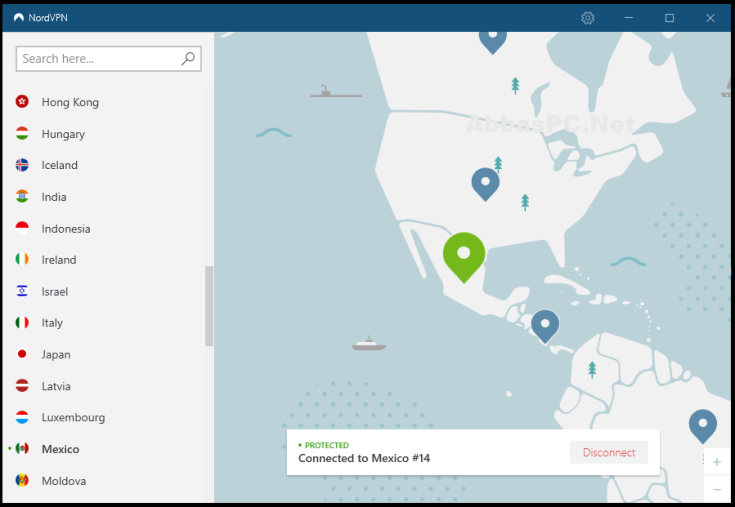735x507 pixels.
Task: Click the Indonesia flag icon
Action: coord(22,228)
